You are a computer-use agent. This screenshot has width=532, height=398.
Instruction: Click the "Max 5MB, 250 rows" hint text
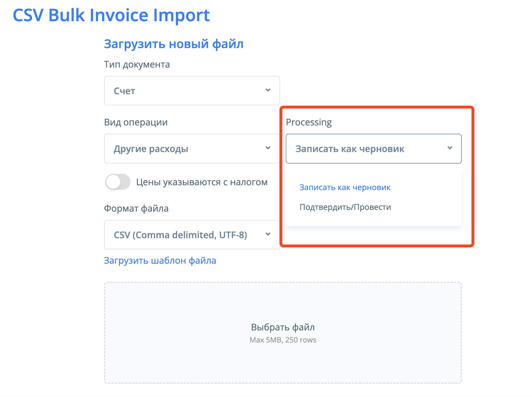(x=283, y=340)
